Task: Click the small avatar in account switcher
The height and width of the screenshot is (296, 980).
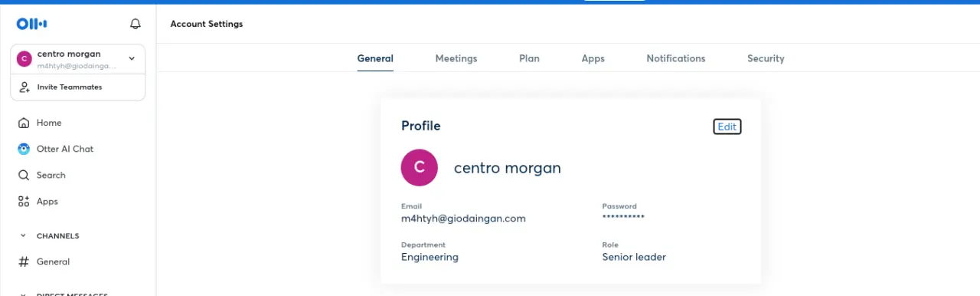Action: (x=24, y=58)
